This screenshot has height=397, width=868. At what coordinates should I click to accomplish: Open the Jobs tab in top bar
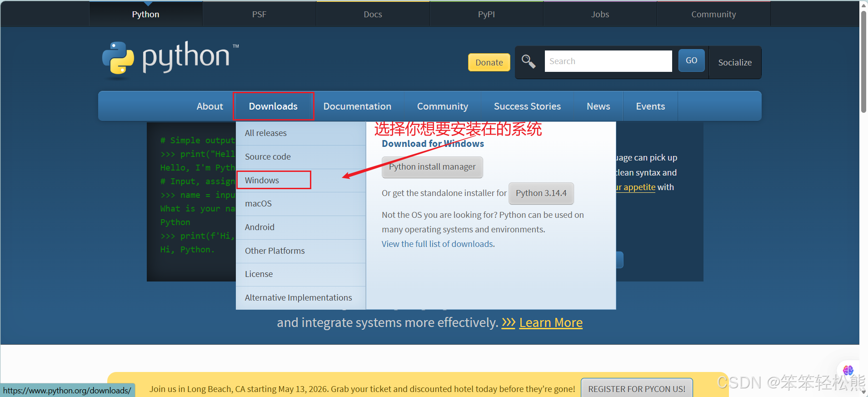pos(600,14)
